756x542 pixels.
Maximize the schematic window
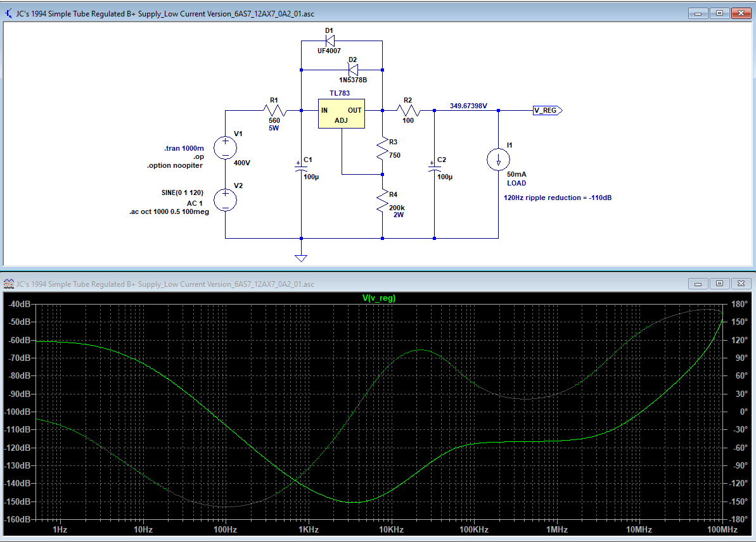click(719, 13)
